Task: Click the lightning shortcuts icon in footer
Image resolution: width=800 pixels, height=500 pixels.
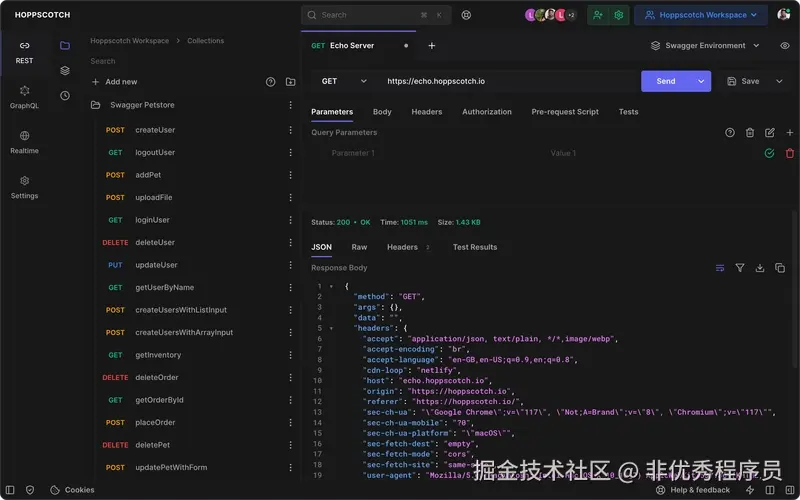Action: 749,490
